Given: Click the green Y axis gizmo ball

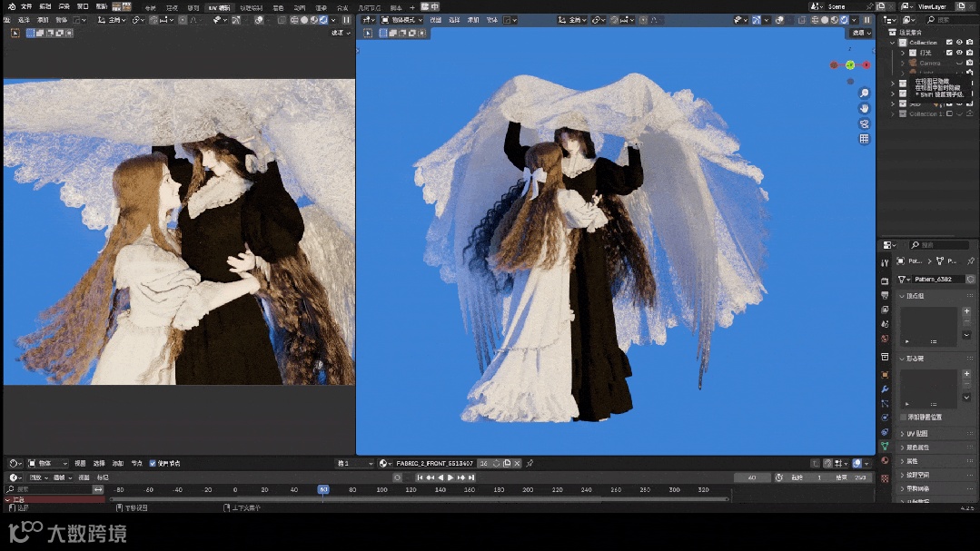Looking at the screenshot, I should tap(849, 65).
